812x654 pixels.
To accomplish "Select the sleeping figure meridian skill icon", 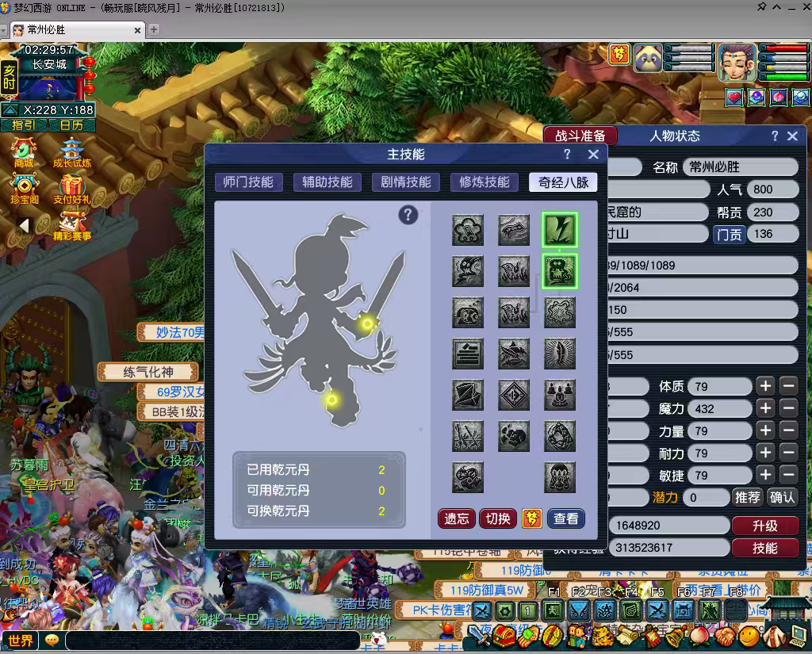I will tap(468, 312).
